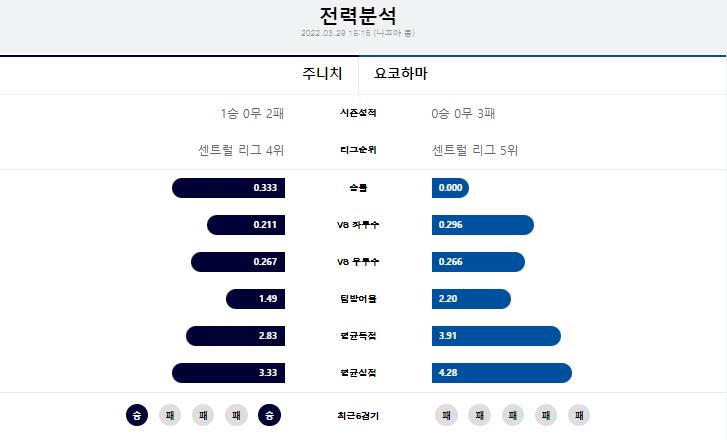Click 요코하마 league rank 센트럴 리그 5위

click(x=475, y=150)
